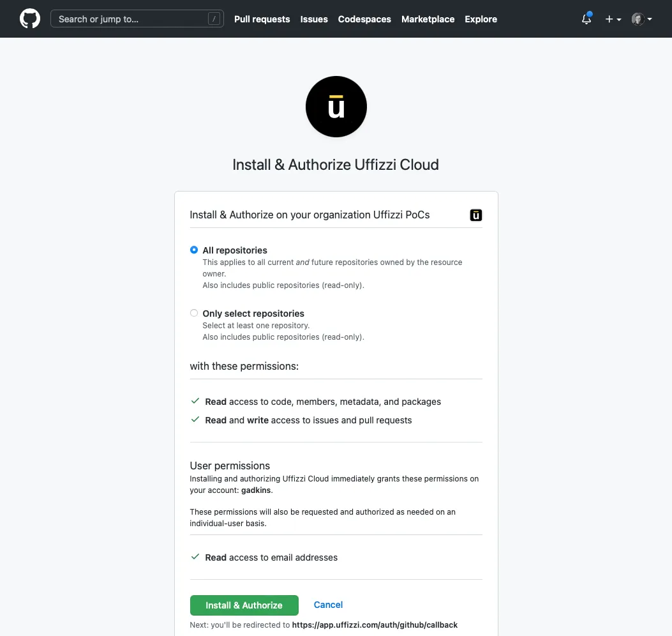The height and width of the screenshot is (636, 672).
Task: Click the plus create-new icon
Action: pyautogui.click(x=609, y=19)
